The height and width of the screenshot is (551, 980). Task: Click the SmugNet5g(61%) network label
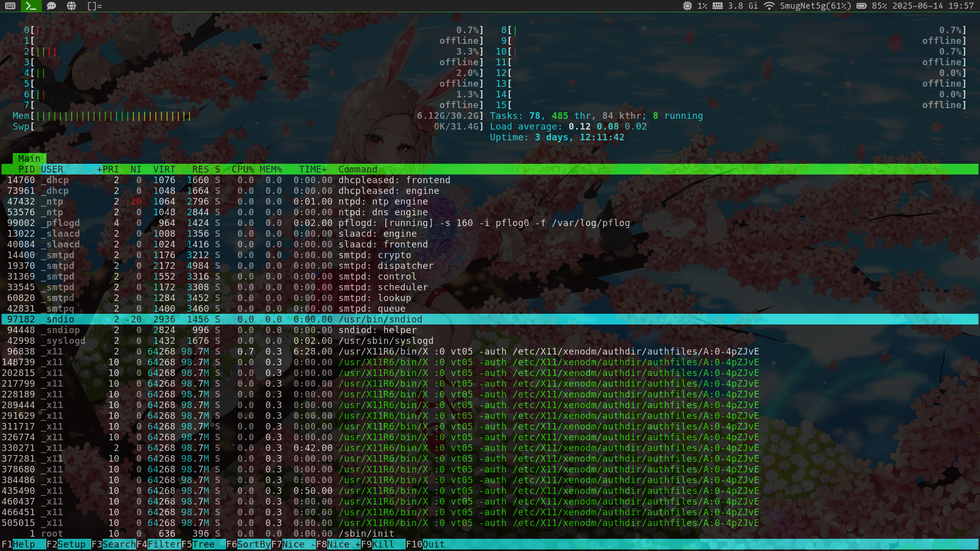click(x=815, y=6)
